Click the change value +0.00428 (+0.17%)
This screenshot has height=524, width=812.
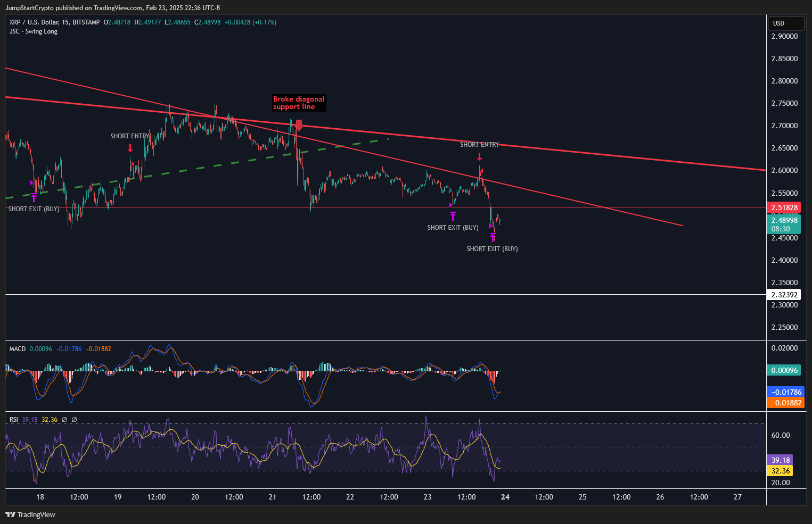[250, 22]
